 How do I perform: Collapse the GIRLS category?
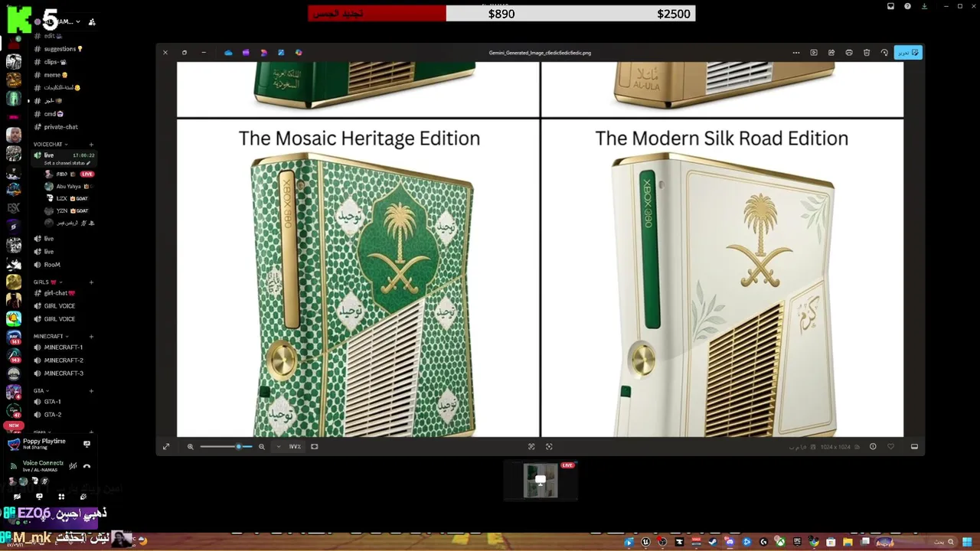(x=47, y=282)
